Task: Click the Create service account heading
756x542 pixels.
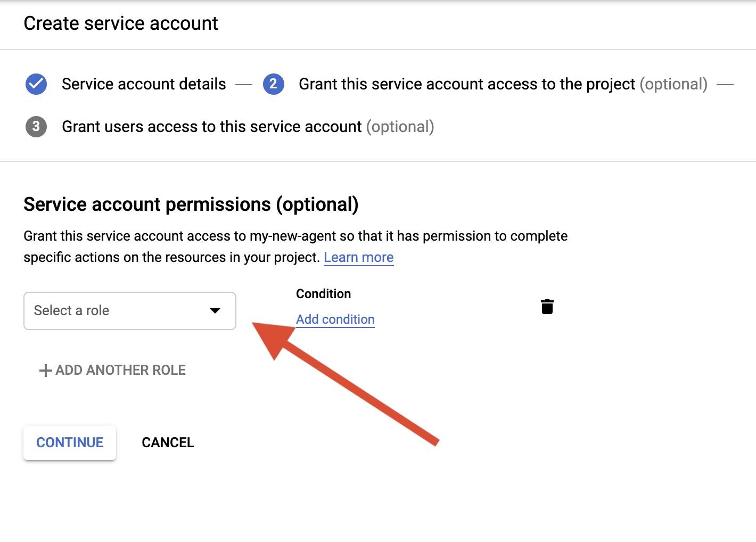Action: 121,23
